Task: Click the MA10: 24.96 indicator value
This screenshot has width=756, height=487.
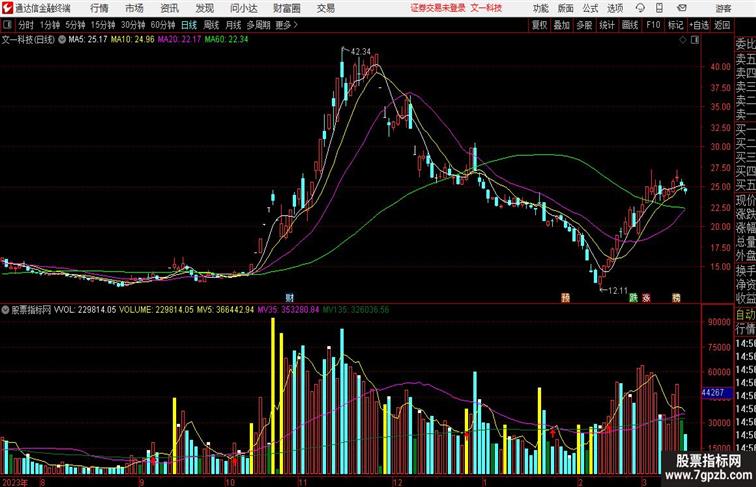Action: (x=133, y=40)
